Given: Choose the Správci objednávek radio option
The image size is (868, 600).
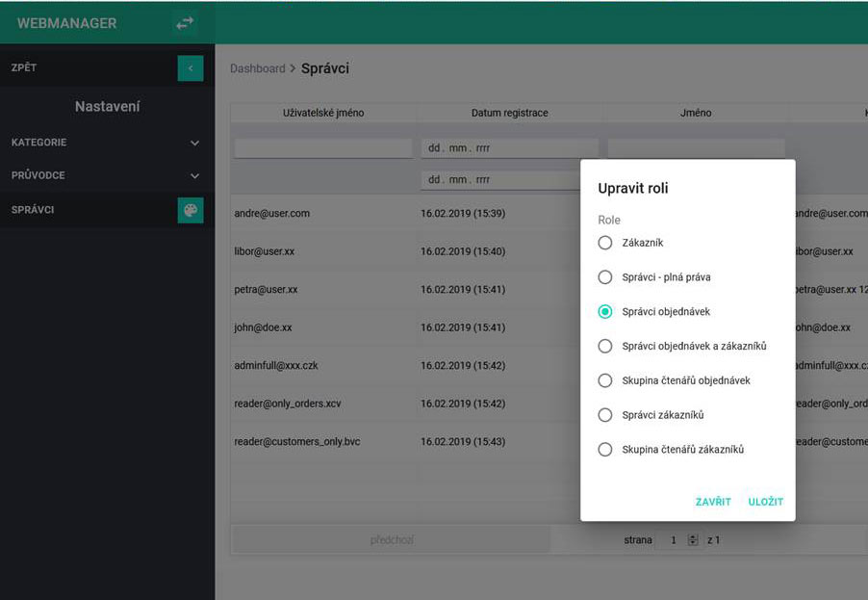Looking at the screenshot, I should 605,312.
